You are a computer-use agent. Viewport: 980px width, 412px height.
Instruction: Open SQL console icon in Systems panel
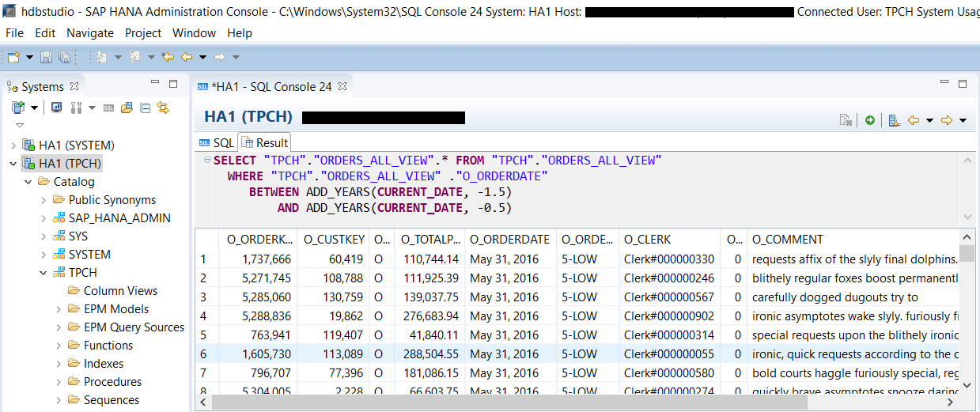(108, 108)
